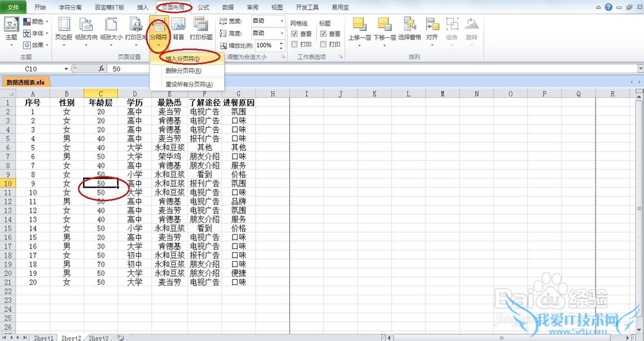Screen dimensions: 644x341
Task: Click the 背景 background icon
Action: tap(178, 24)
